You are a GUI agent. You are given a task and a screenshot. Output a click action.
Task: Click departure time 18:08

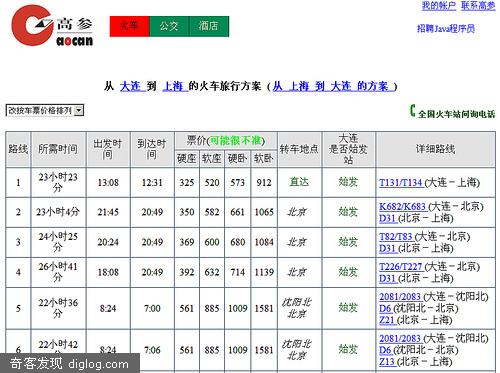[x=108, y=272]
